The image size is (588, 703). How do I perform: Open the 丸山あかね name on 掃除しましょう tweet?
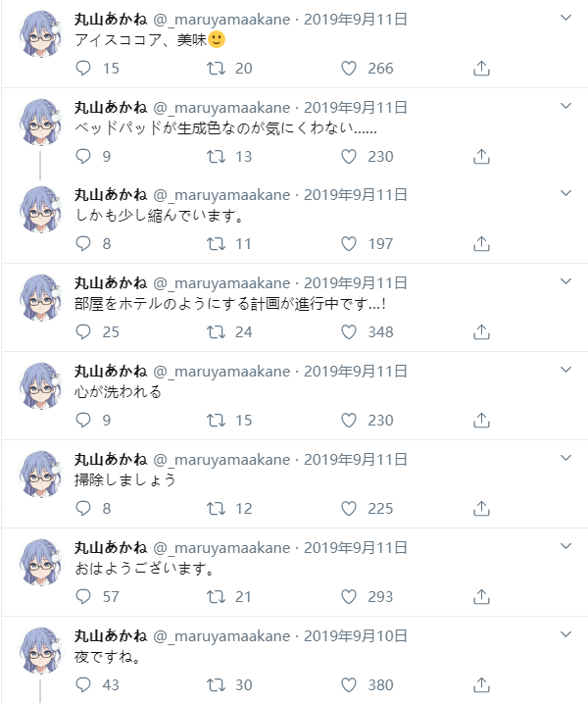point(111,459)
